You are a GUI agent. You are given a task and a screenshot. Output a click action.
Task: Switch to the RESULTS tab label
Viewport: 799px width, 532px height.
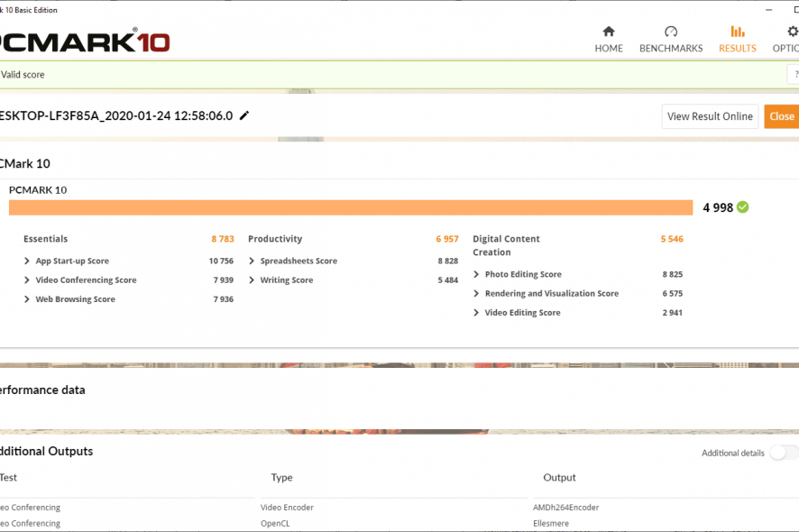[x=738, y=48]
